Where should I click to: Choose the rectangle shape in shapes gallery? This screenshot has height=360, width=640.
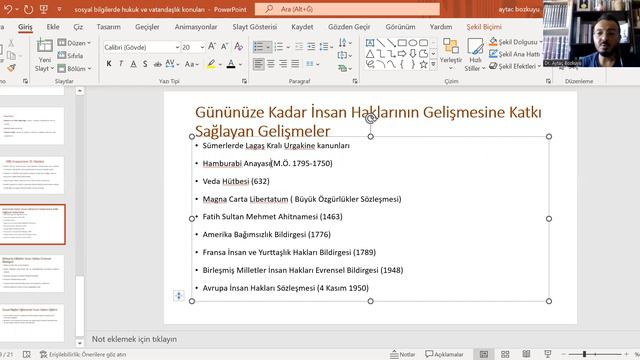pos(402,43)
